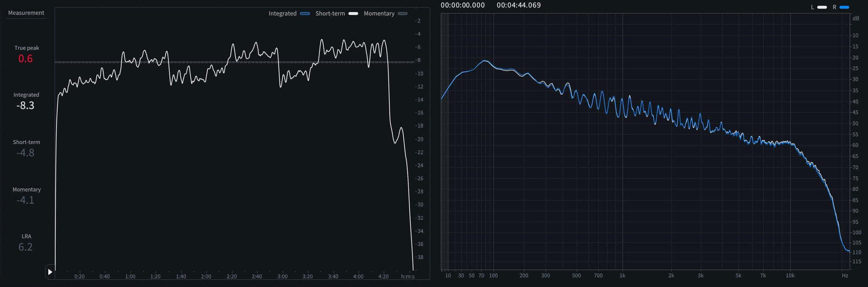Click the 3:20 mark on the timeline axis

307,277
